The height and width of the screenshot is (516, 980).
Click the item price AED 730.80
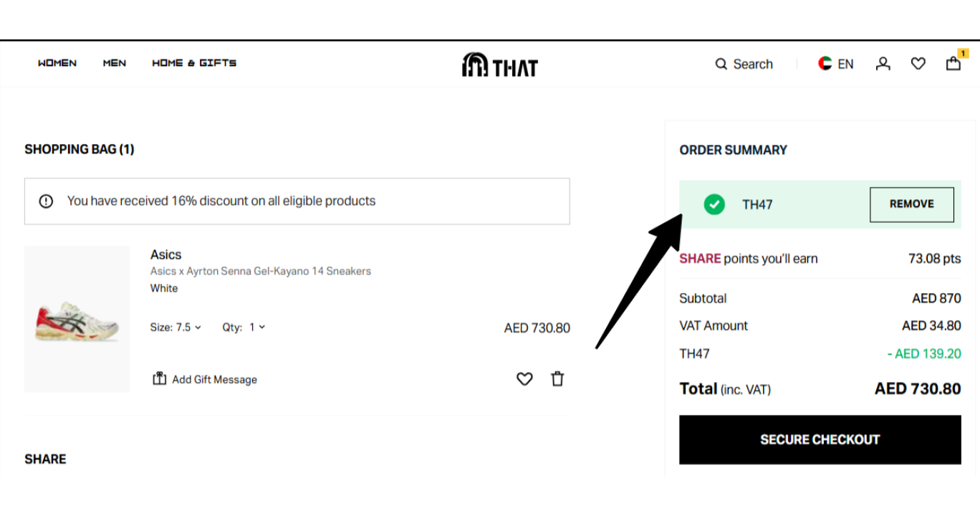pyautogui.click(x=537, y=328)
